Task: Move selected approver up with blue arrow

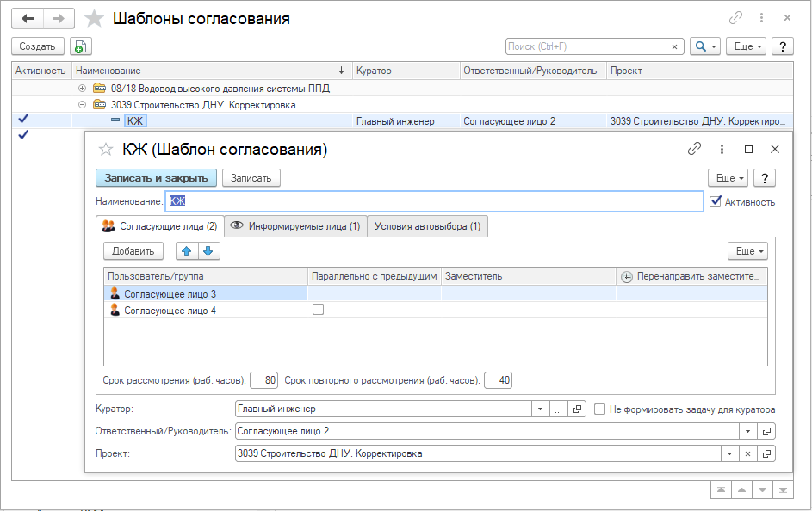Action: [x=187, y=251]
